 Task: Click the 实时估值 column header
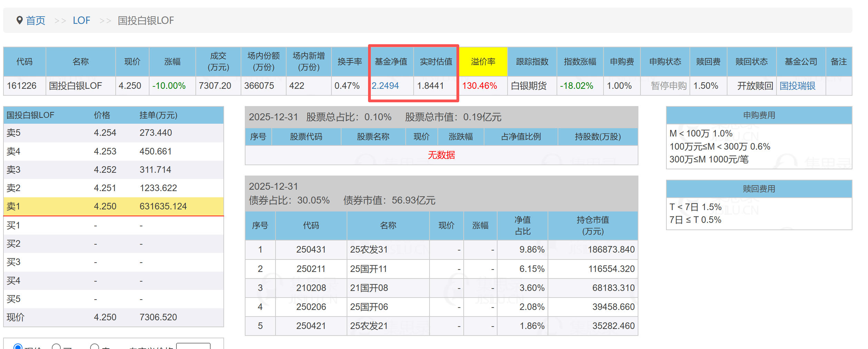[436, 62]
